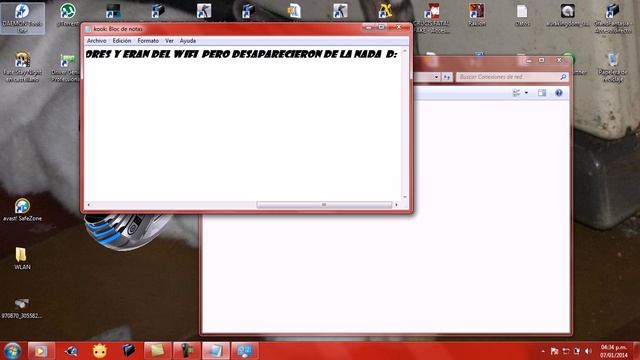
Task: Open Help in the network connections window
Action: (x=559, y=93)
